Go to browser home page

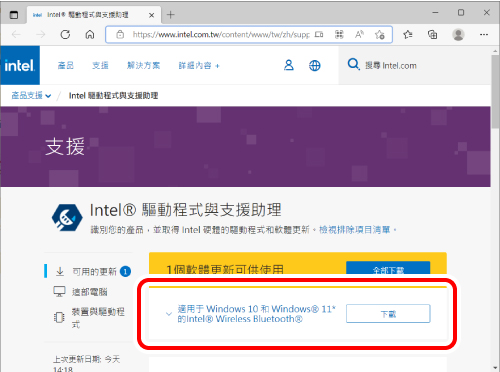click(x=90, y=34)
